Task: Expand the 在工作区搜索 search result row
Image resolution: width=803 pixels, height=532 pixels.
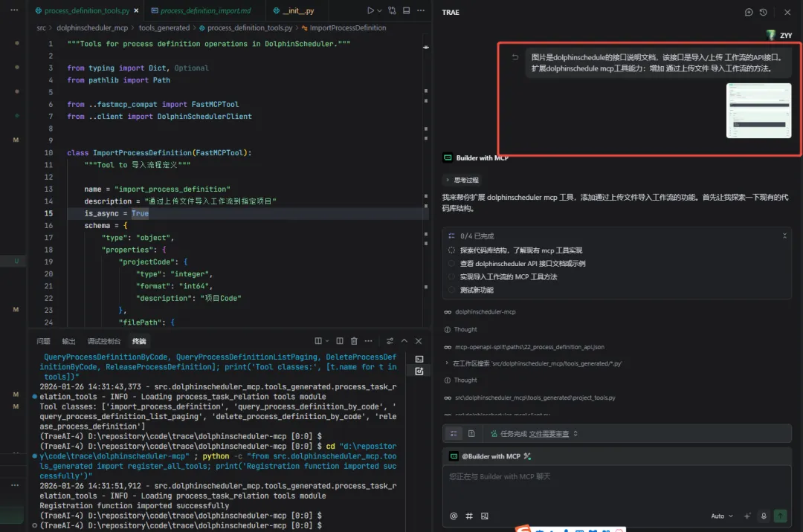Action: click(534, 363)
